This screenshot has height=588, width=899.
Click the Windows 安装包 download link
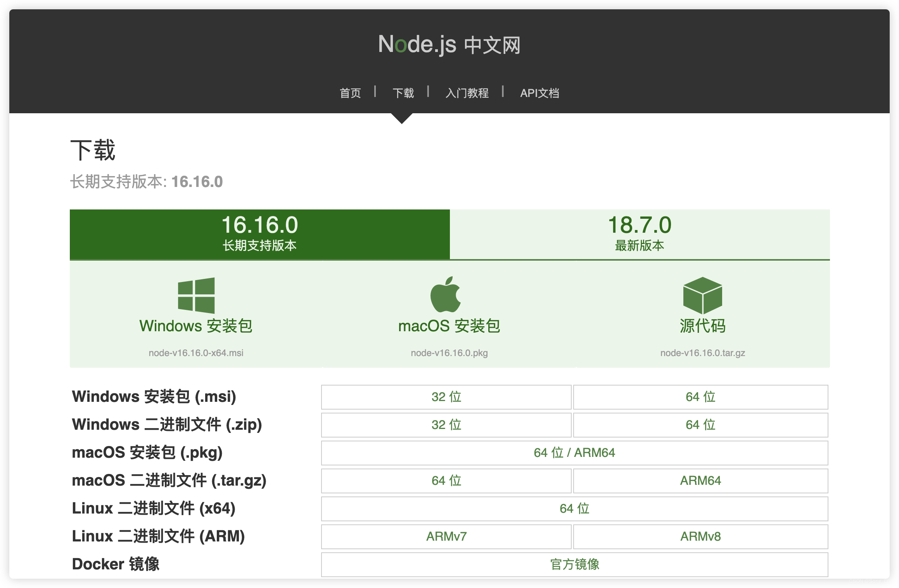(x=196, y=326)
